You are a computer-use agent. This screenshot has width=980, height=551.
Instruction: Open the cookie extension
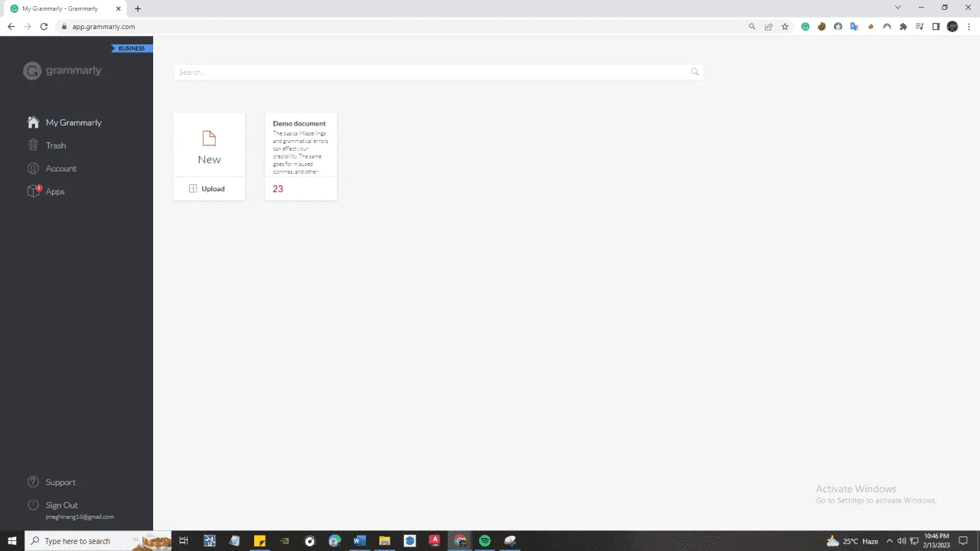(x=822, y=26)
